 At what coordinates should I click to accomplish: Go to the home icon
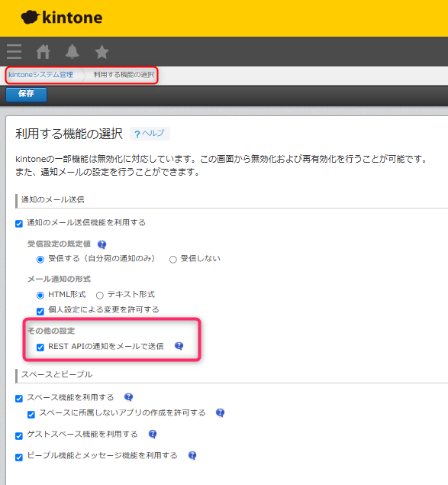43,51
